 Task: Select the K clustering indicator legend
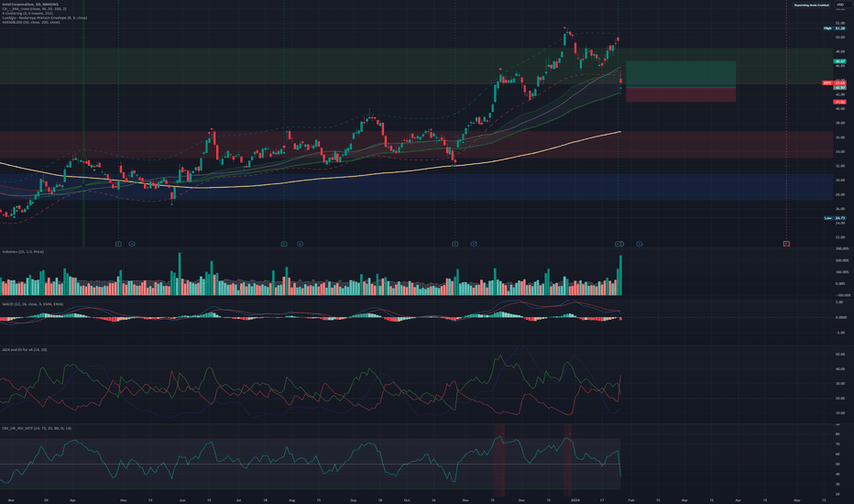pyautogui.click(x=27, y=13)
